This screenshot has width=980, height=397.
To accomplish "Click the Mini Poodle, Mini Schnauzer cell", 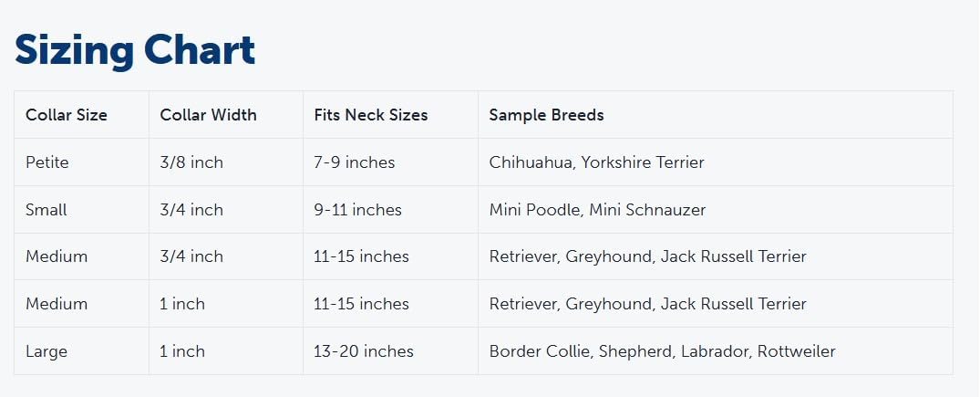I will point(597,210).
